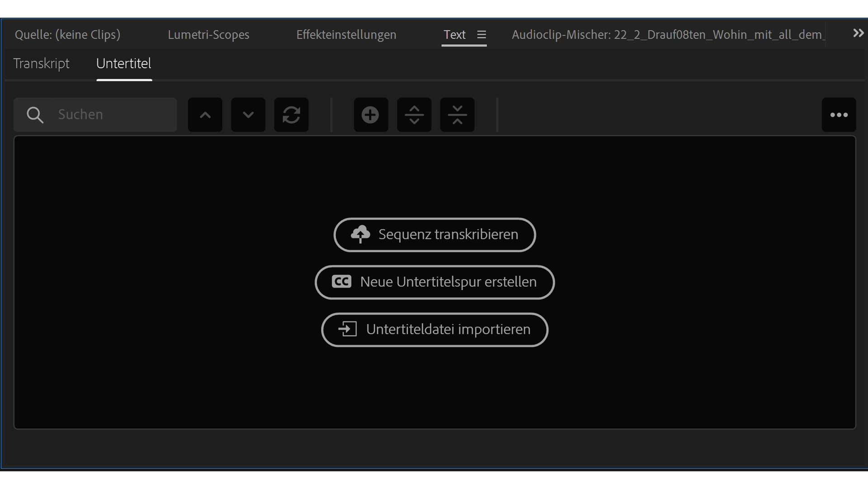This screenshot has height=489, width=868.
Task: Select the Untertitel tab
Action: pyautogui.click(x=124, y=63)
